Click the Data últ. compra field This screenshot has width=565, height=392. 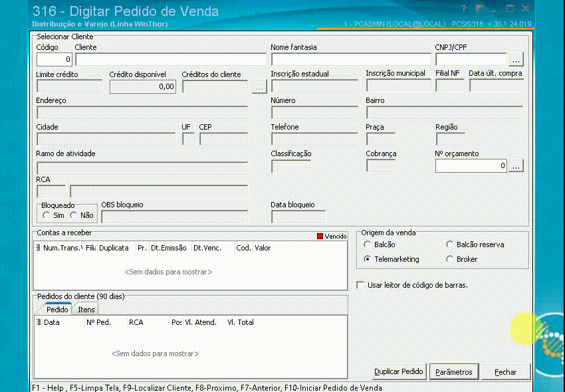497,86
